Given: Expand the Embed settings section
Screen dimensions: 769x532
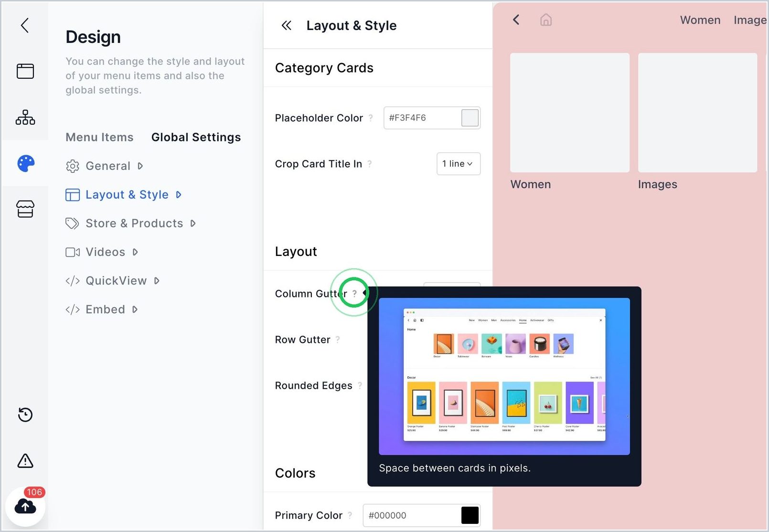Looking at the screenshot, I should point(101,309).
